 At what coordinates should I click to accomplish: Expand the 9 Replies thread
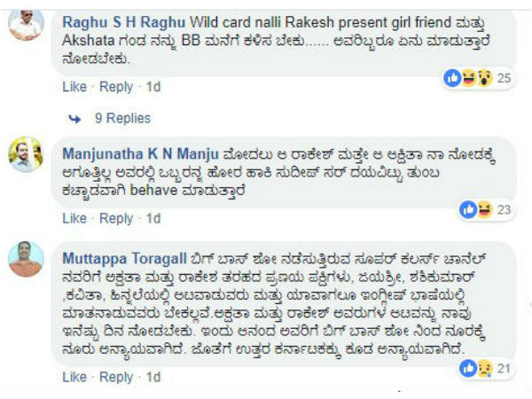(x=122, y=118)
